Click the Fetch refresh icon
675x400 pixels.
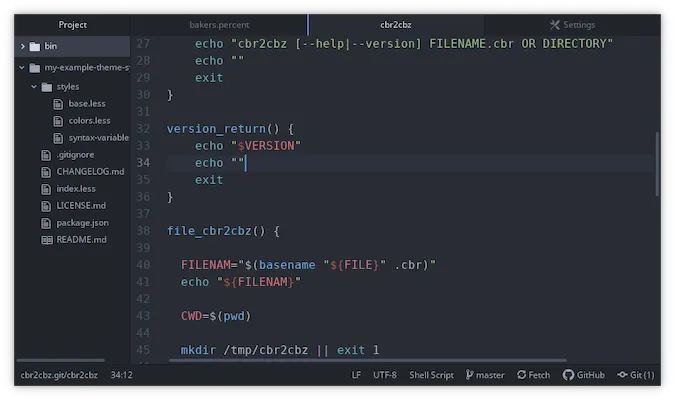(x=521, y=375)
